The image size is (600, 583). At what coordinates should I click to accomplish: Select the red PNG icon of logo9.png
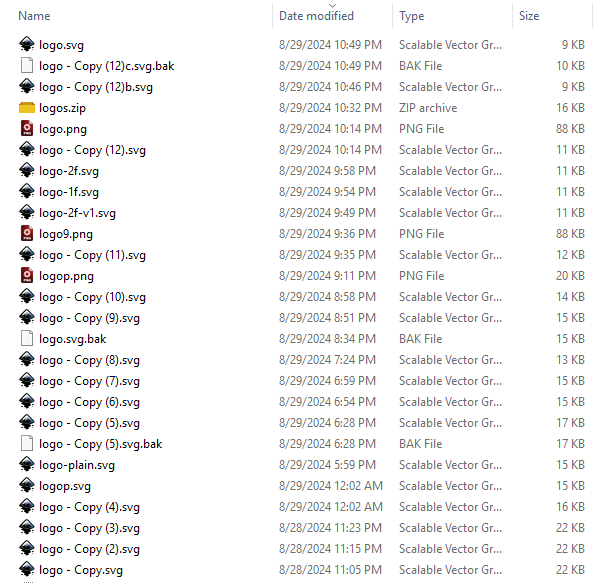tap(27, 233)
